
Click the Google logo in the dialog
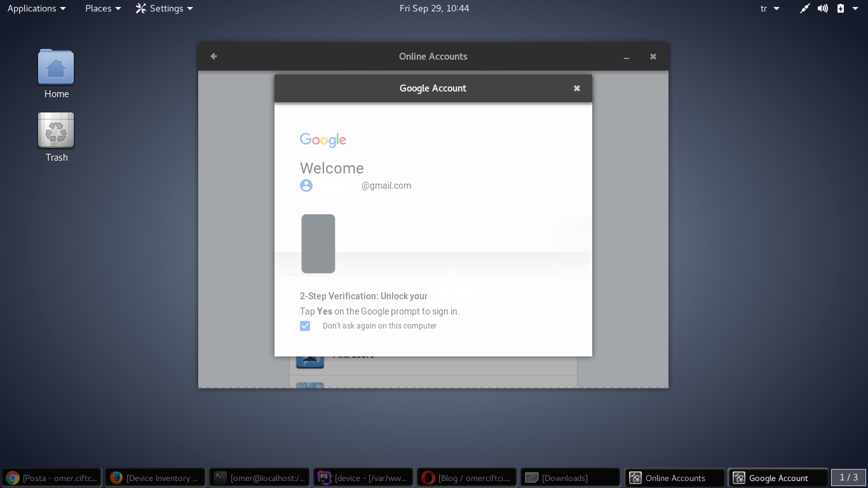pos(323,140)
